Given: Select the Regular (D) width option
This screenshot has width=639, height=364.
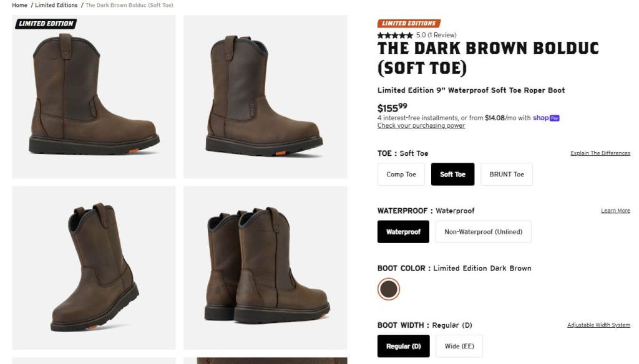Looking at the screenshot, I should 402,346.
